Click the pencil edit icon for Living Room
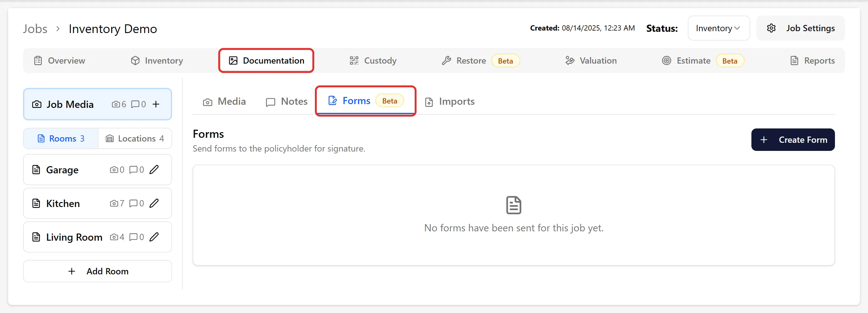This screenshot has width=868, height=313. point(154,237)
